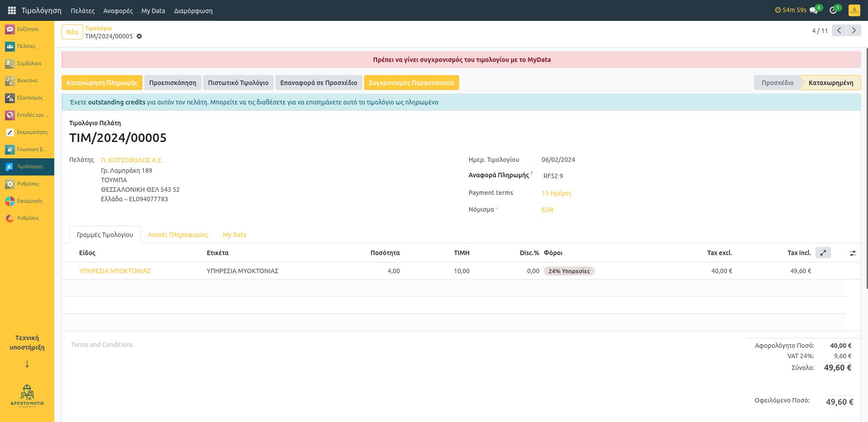This screenshot has height=422, width=868.
Task: Open the user avatar menu
Action: click(854, 10)
